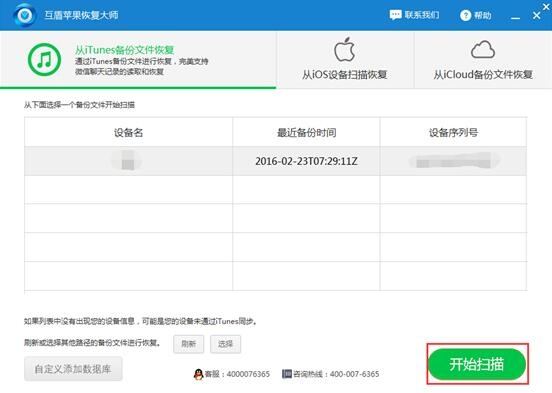Click the green music note iTunes icon
The height and width of the screenshot is (393, 552).
[44, 60]
